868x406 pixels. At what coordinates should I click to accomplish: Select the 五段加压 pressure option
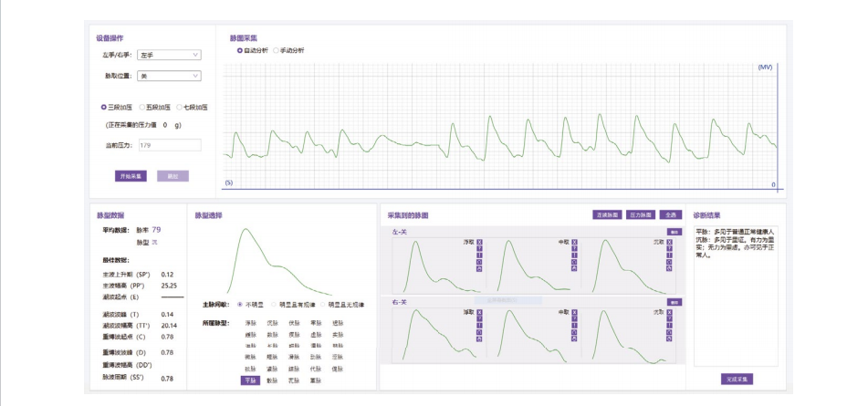[142, 107]
